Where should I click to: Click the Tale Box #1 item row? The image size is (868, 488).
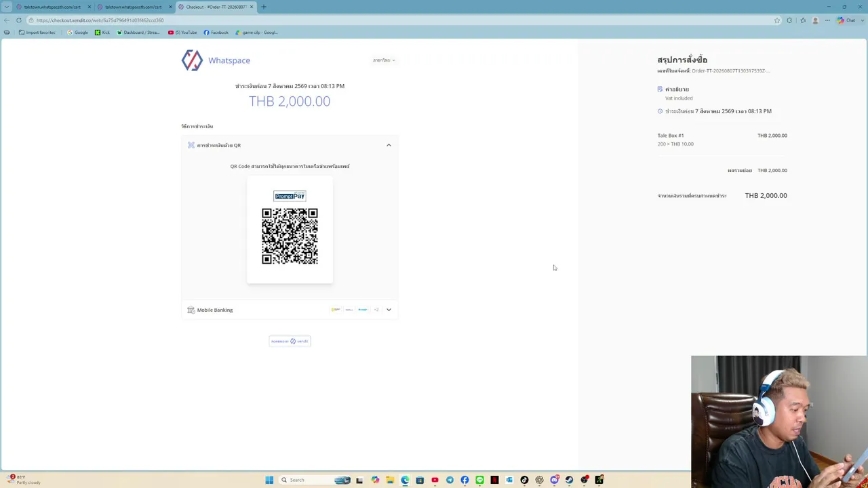click(722, 139)
